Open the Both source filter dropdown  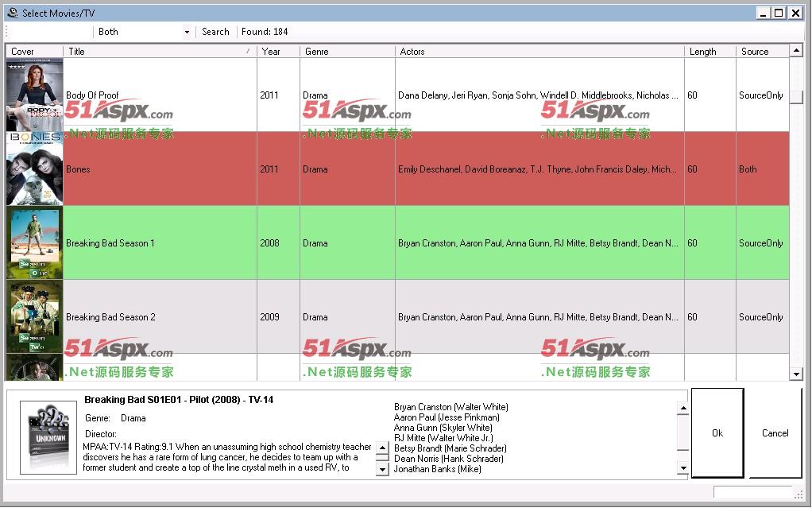click(x=144, y=32)
